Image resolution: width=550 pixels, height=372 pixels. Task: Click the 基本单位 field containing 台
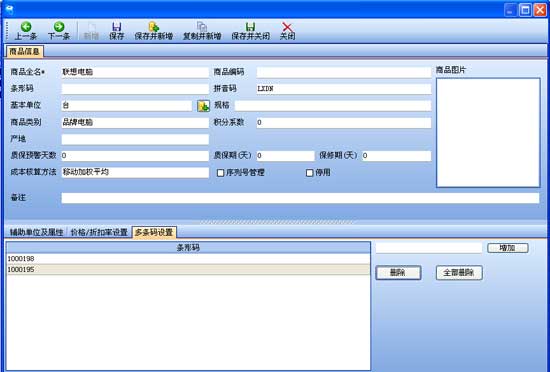pos(127,106)
